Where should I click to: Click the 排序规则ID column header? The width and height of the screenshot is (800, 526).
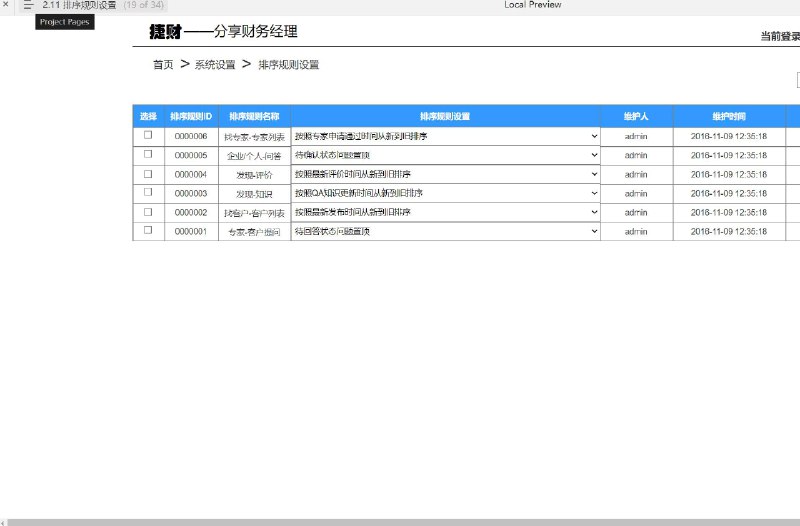pyautogui.click(x=191, y=116)
